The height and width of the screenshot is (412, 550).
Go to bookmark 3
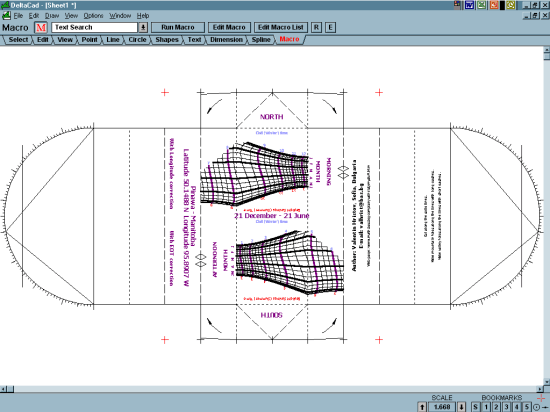pyautogui.click(x=507, y=407)
